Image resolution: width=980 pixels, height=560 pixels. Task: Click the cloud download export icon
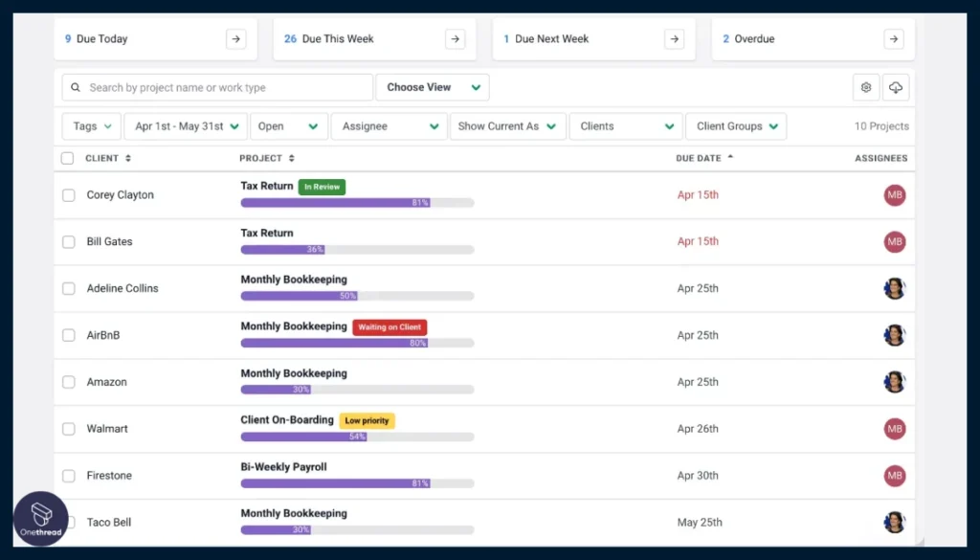pyautogui.click(x=896, y=87)
